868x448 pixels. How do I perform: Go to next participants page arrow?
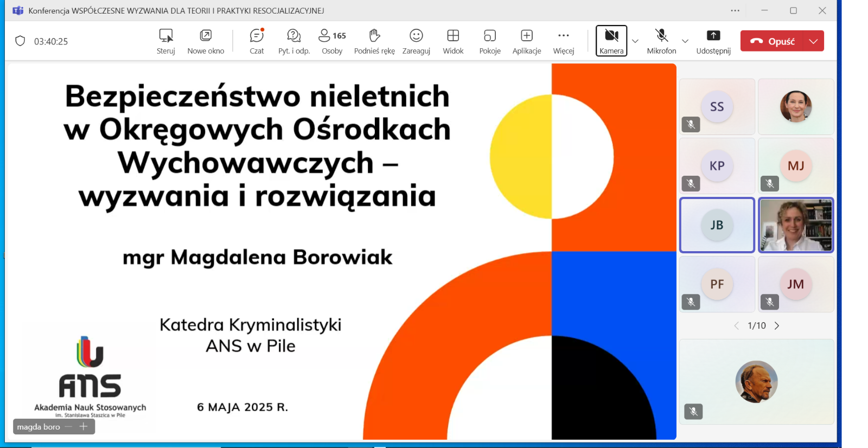point(777,325)
